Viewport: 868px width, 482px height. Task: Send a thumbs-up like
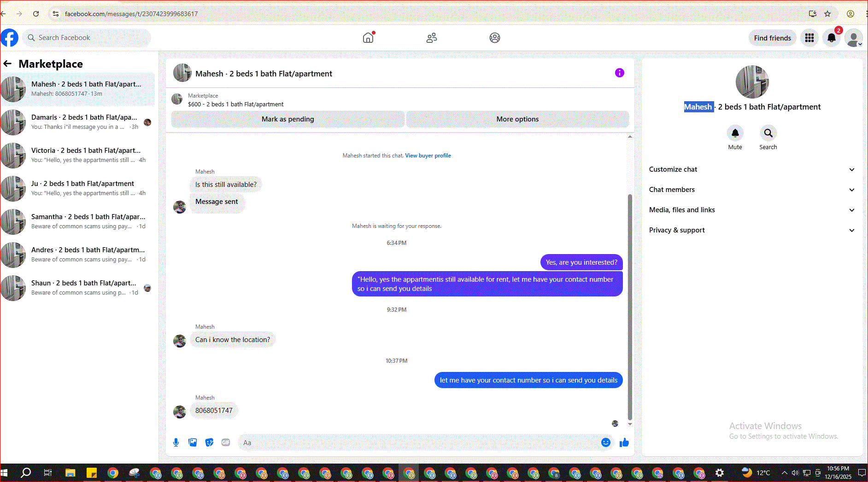click(x=624, y=442)
